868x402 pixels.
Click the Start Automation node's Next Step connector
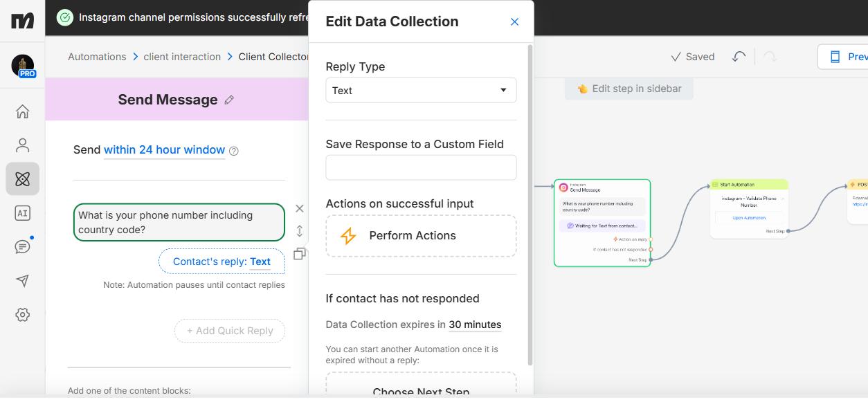click(x=788, y=231)
